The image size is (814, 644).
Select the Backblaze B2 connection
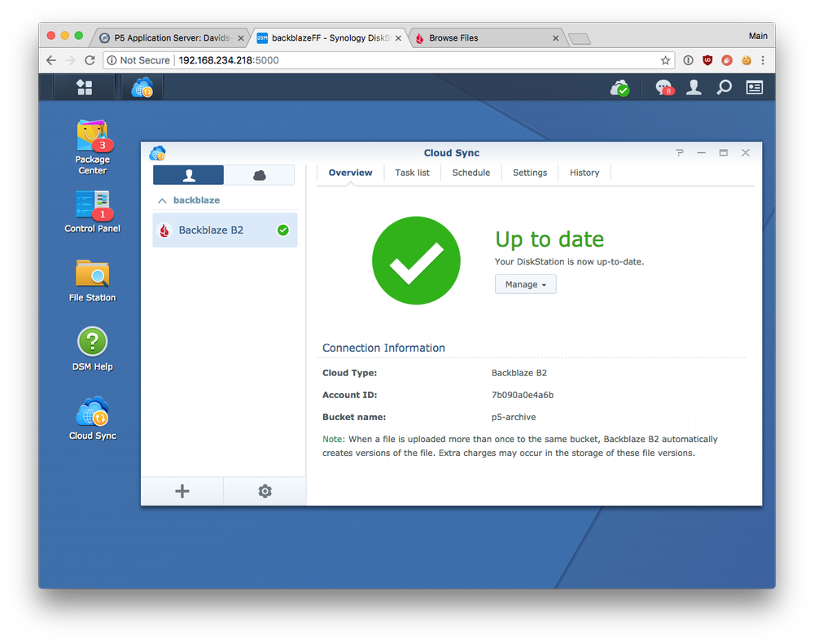tap(225, 230)
